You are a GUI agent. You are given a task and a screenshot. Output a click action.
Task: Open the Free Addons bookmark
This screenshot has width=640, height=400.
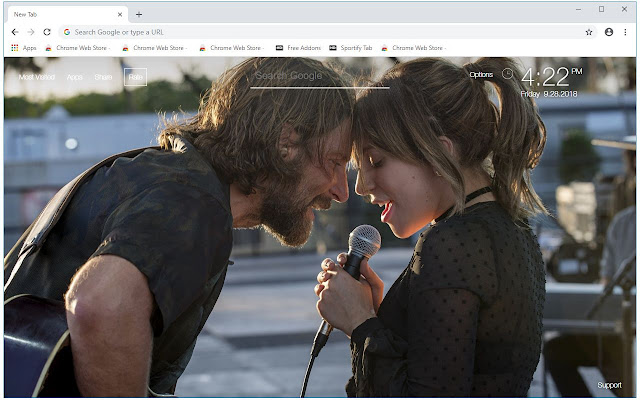pos(298,48)
